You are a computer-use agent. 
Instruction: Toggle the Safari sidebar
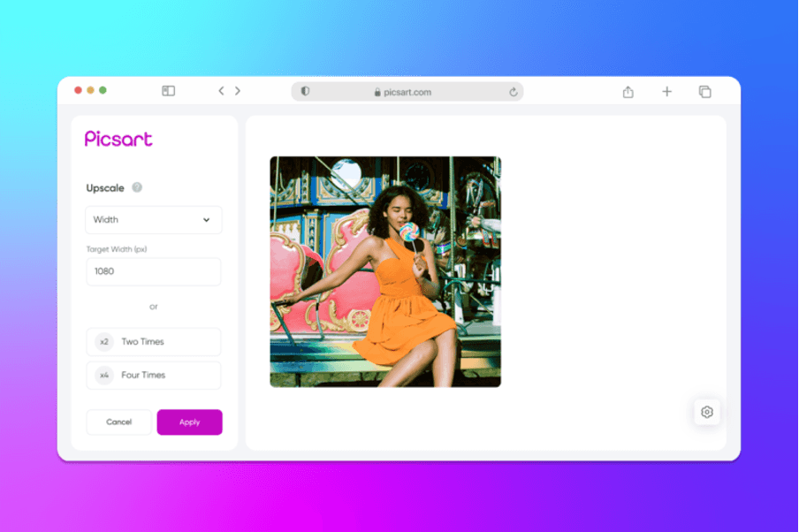click(x=168, y=91)
